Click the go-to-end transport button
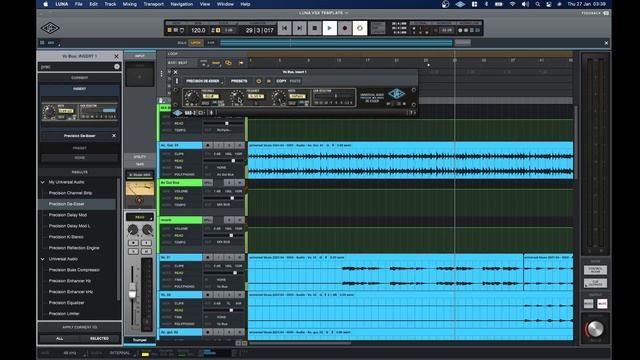Screen dimensions: 640x360 pyautogui.click(x=300, y=28)
